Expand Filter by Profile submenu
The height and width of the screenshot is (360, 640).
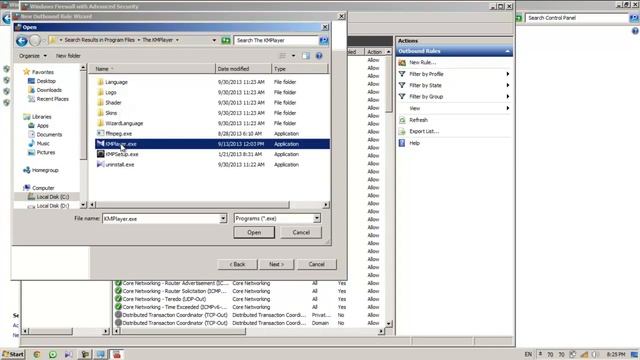[x=507, y=74]
